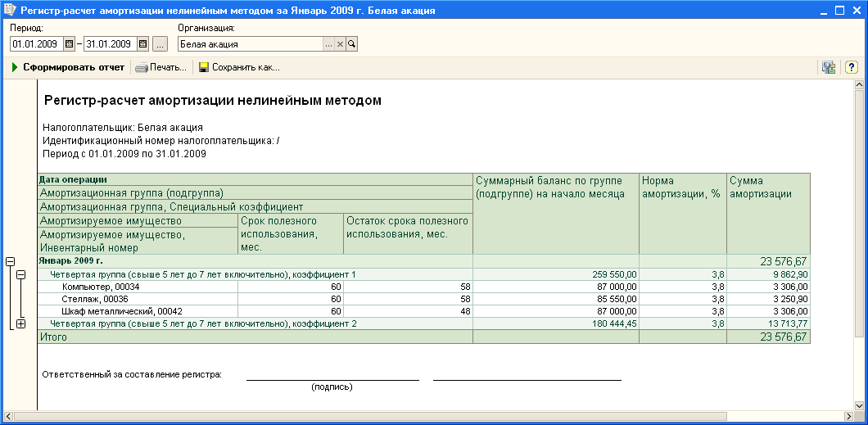Open report settings with the wrench icon
The width and height of the screenshot is (868, 425).
coord(829,67)
